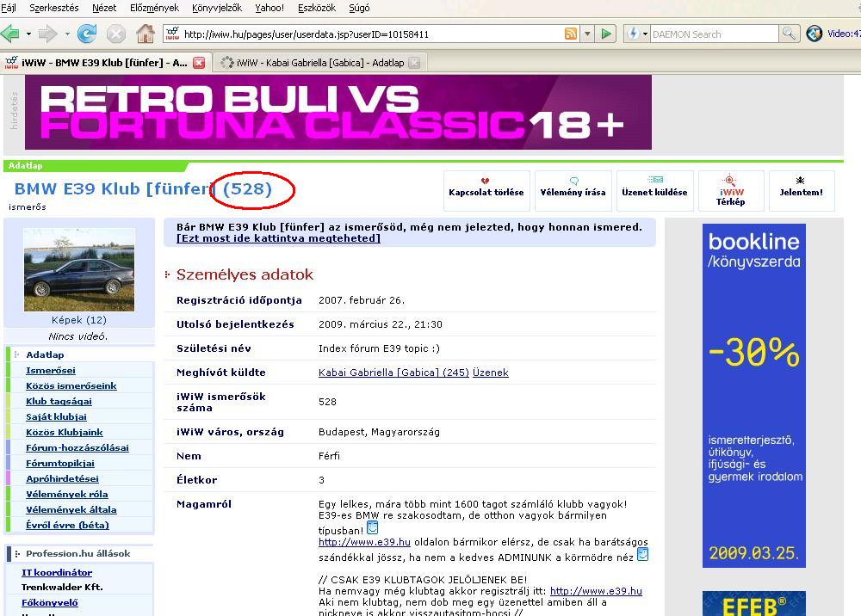Screen dimensions: 861x616
Task: Open the Súgó menu
Action: click(359, 9)
